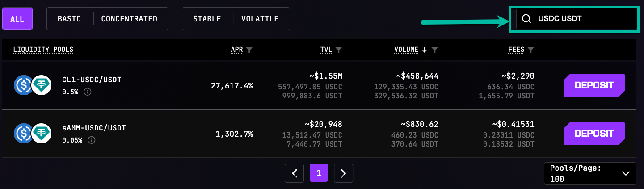Click info icon beside CL1 0.5% fee
Screen dimensions: 644x189
click(x=88, y=92)
